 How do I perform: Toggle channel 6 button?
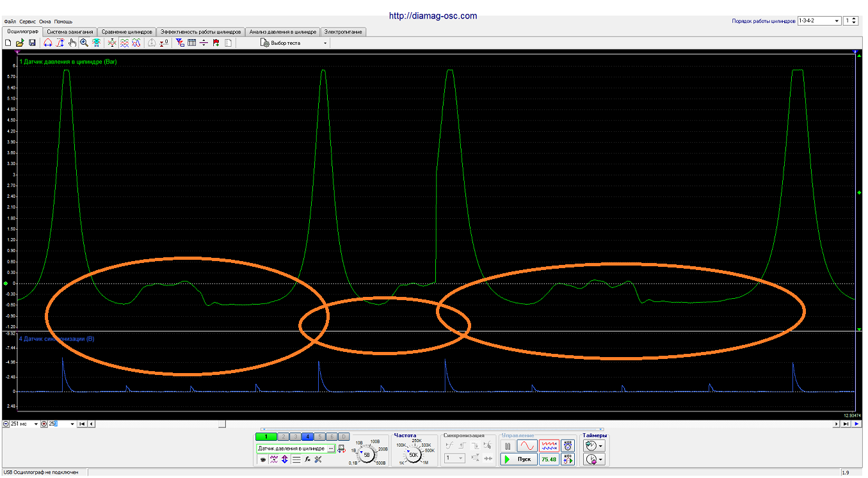[x=332, y=437]
